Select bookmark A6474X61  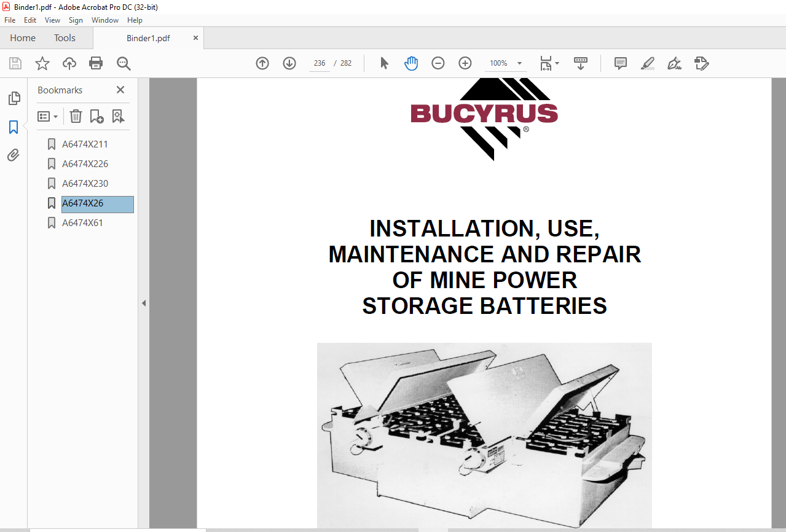[x=82, y=223]
